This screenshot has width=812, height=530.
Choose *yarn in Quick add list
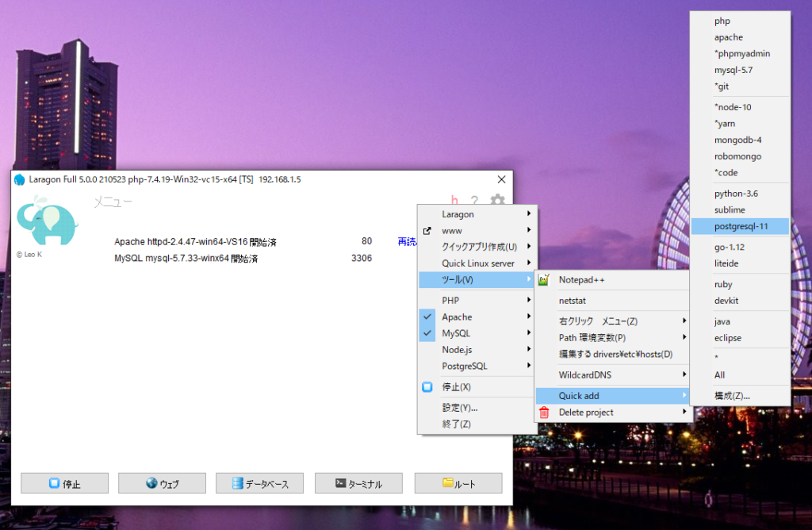[740, 123]
